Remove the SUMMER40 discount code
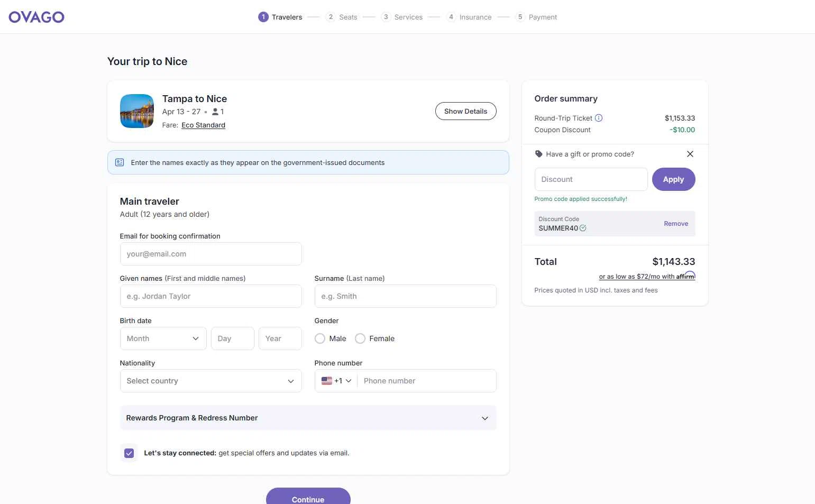815x504 pixels. pyautogui.click(x=676, y=224)
